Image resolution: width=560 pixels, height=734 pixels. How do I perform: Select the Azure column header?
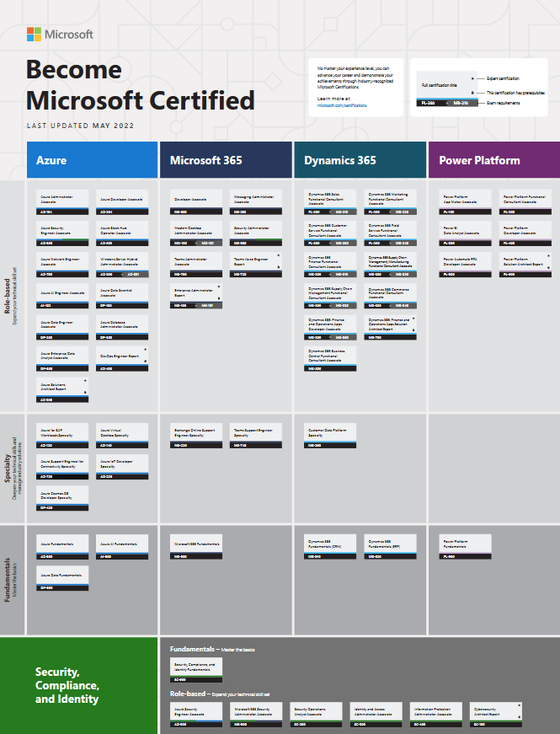pos(92,160)
